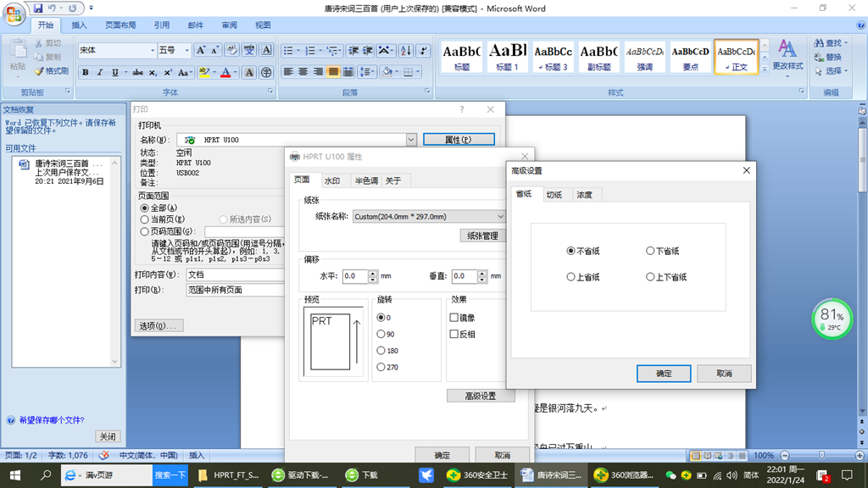Choose rotation 270 radio button
This screenshot has height=488, width=868.
pyautogui.click(x=381, y=368)
